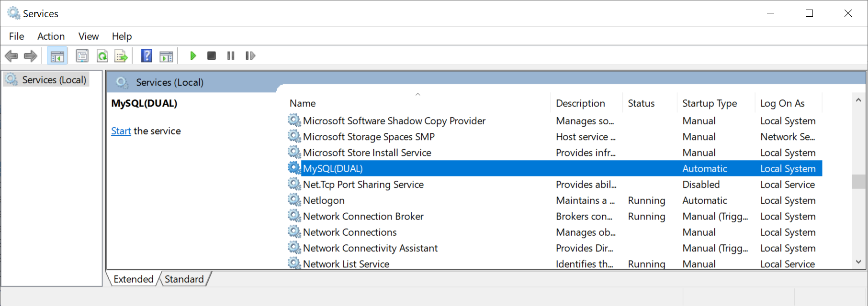
Task: Open the View menu
Action: pyautogui.click(x=89, y=36)
